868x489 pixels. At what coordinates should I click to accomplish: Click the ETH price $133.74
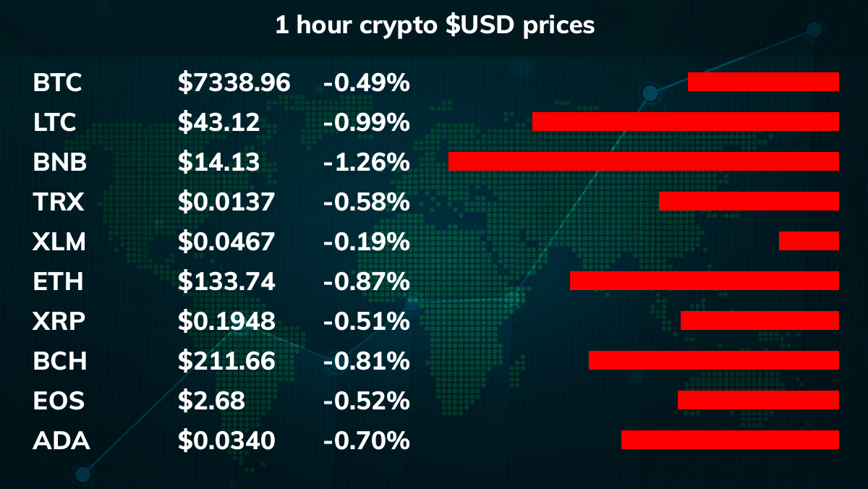tap(226, 281)
